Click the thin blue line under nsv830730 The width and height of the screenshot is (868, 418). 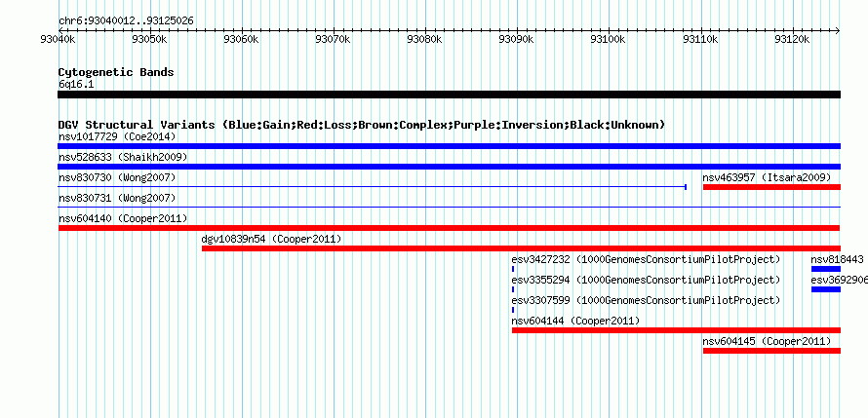372,187
